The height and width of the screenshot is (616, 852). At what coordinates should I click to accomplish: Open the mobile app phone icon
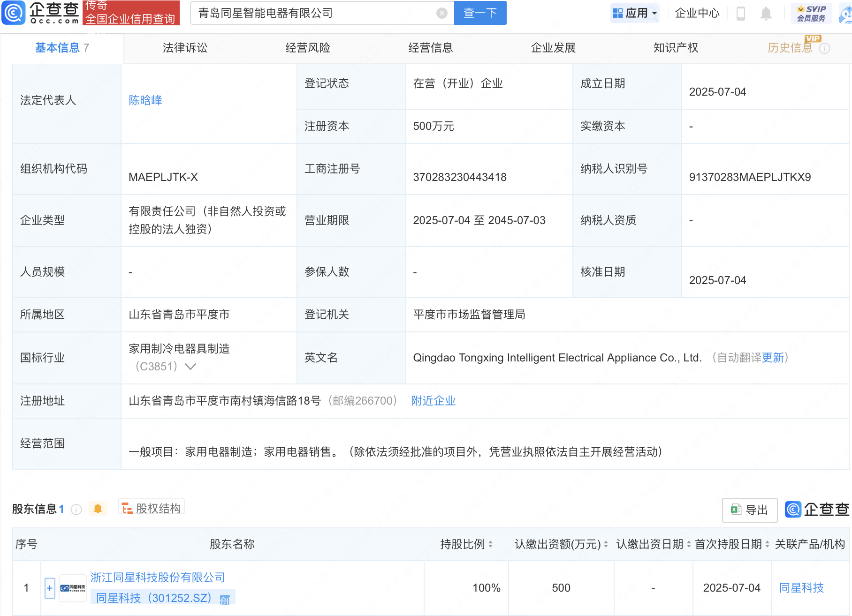click(x=741, y=13)
